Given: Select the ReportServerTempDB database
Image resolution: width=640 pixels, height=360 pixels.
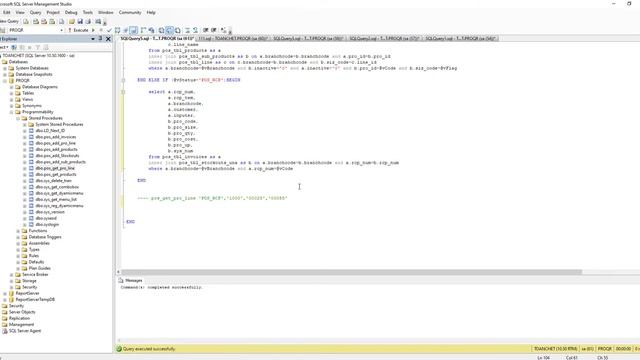Looking at the screenshot, I should (x=35, y=300).
